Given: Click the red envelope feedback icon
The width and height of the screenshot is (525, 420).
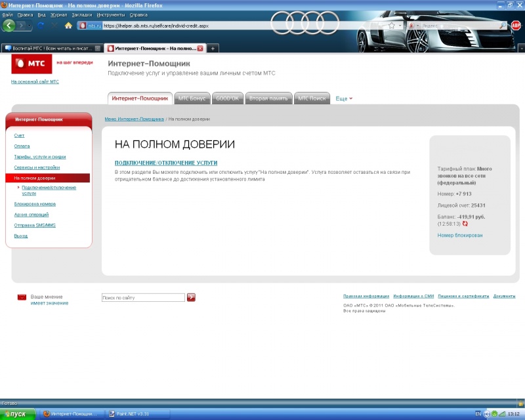Looking at the screenshot, I should [x=22, y=297].
